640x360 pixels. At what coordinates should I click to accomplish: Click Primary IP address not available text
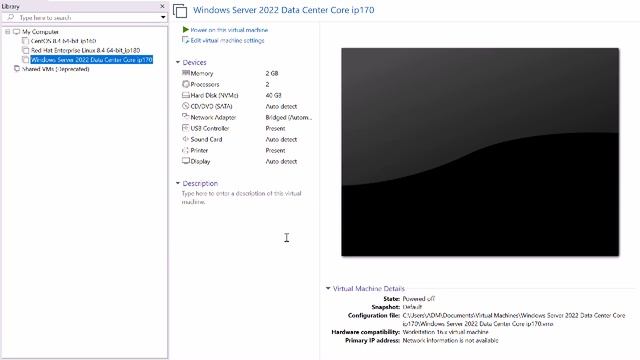point(450,340)
